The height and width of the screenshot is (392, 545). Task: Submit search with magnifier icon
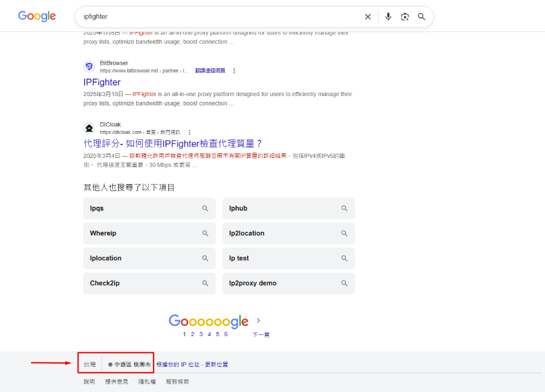point(421,17)
